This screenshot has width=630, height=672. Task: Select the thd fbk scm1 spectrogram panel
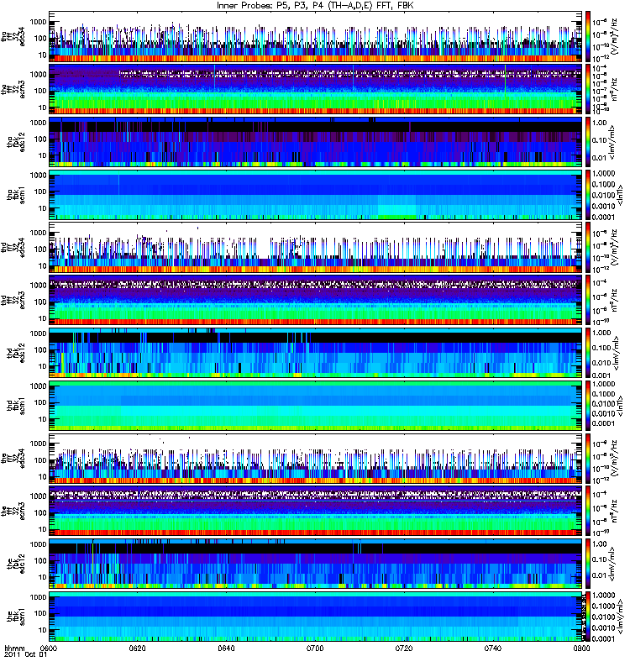(x=316, y=406)
